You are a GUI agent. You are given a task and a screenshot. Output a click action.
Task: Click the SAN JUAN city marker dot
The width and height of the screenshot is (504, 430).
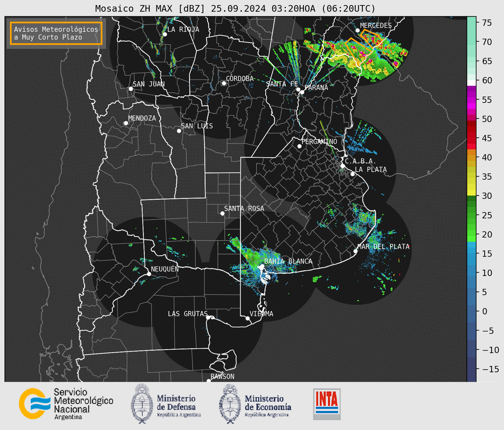pos(131,89)
